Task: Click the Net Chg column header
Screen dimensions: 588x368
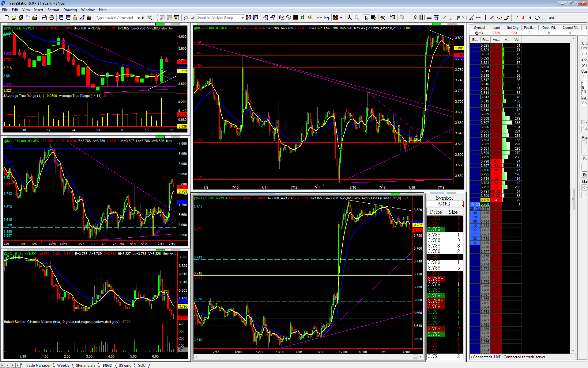Action: [512, 28]
